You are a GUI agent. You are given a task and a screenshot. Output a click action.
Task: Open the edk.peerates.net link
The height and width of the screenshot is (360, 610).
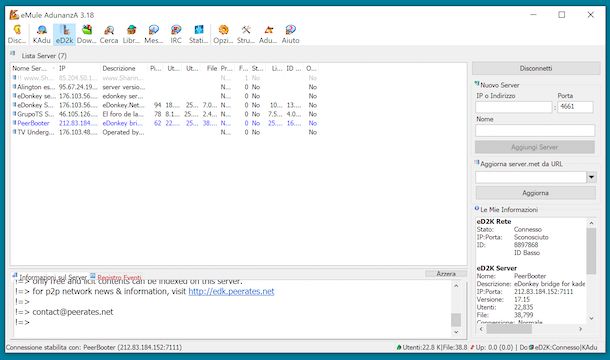(x=231, y=291)
